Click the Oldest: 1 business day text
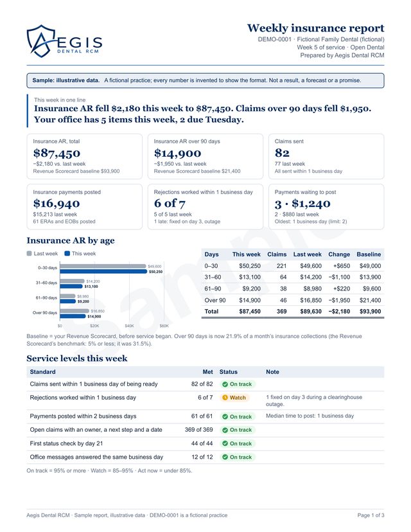Image resolution: width=411 pixels, height=532 pixels. click(x=311, y=222)
